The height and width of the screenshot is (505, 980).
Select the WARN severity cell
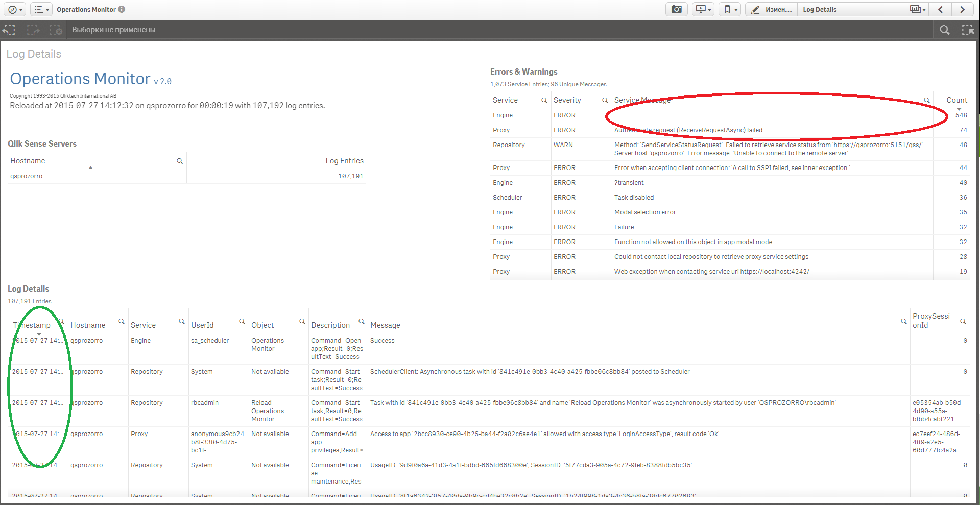coord(563,145)
